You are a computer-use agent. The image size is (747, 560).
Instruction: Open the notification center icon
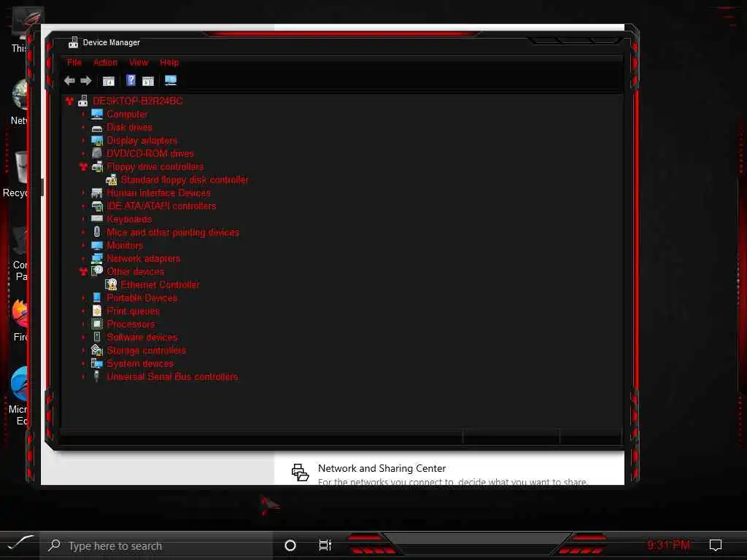click(716, 545)
